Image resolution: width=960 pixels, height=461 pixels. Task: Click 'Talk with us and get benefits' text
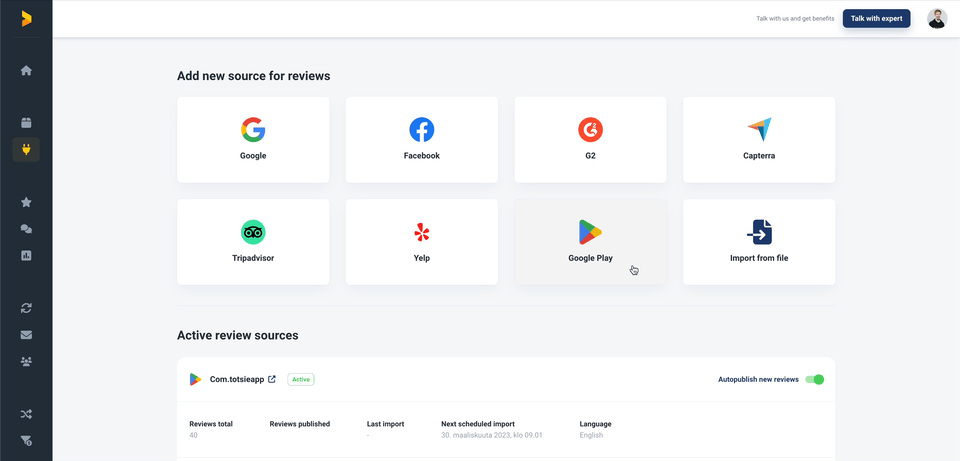pyautogui.click(x=795, y=18)
